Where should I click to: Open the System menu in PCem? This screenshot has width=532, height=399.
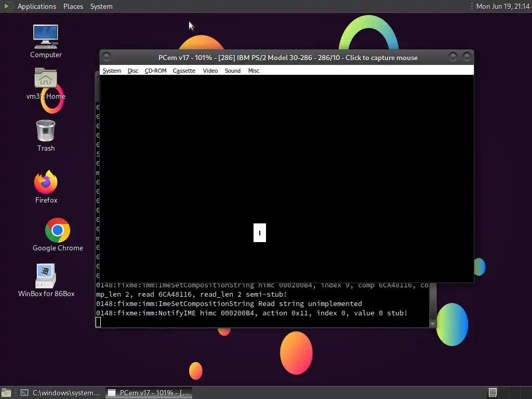(112, 71)
